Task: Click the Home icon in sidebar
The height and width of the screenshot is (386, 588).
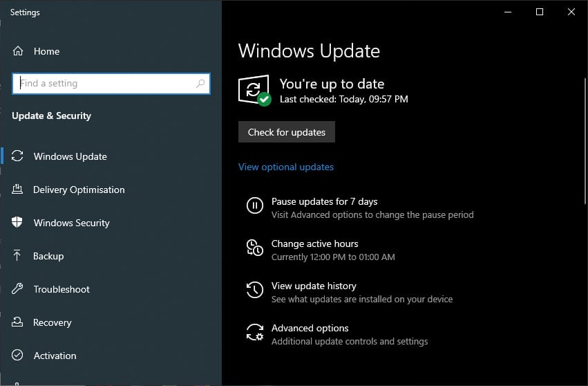Action: tap(18, 51)
